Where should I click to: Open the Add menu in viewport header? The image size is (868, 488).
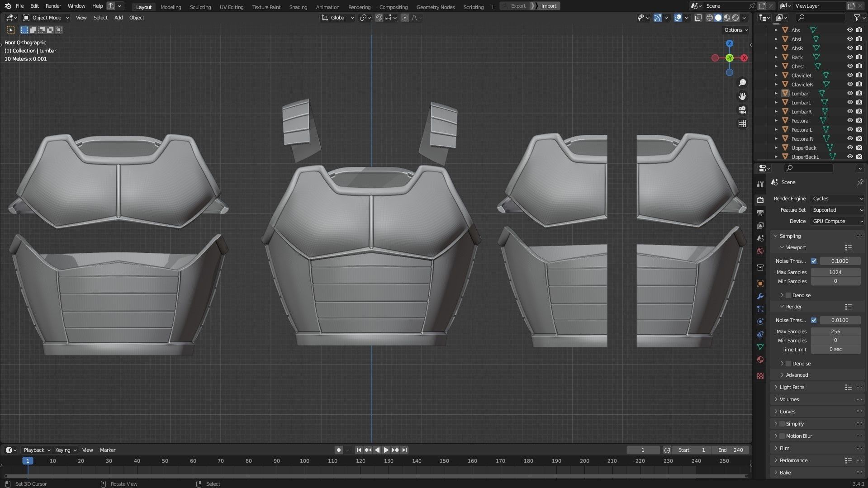119,18
